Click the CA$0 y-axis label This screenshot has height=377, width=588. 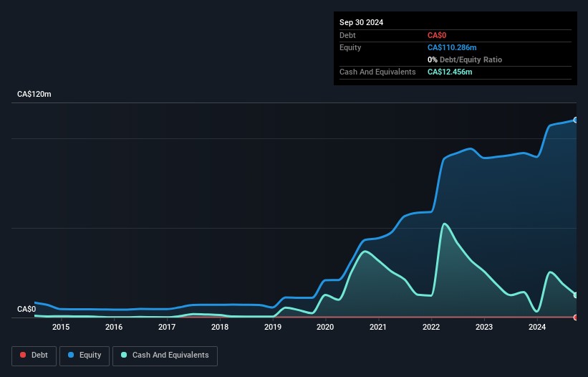click(x=26, y=310)
